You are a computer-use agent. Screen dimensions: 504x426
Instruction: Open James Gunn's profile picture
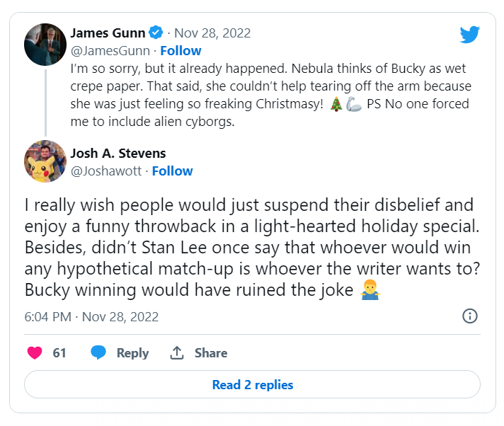(x=45, y=45)
